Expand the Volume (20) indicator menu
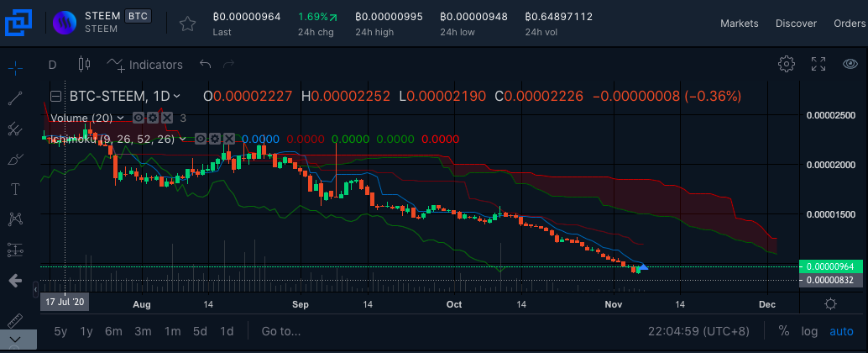 (120, 118)
